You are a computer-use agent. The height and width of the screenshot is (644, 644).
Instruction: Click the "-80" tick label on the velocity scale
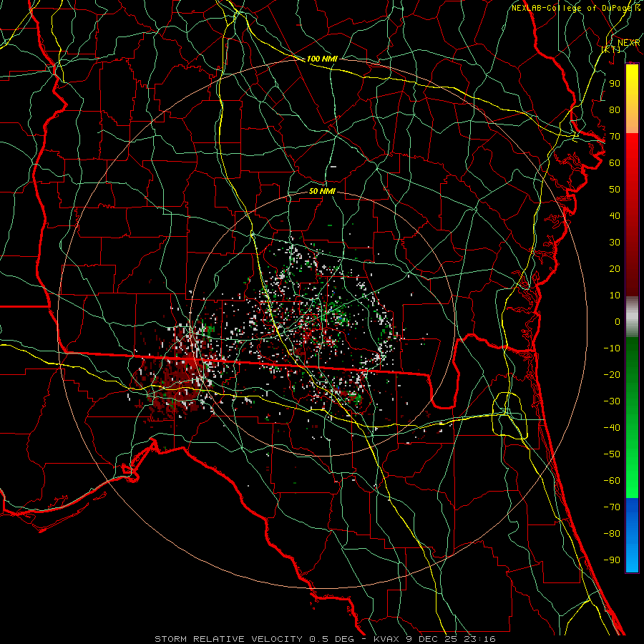[x=612, y=534]
